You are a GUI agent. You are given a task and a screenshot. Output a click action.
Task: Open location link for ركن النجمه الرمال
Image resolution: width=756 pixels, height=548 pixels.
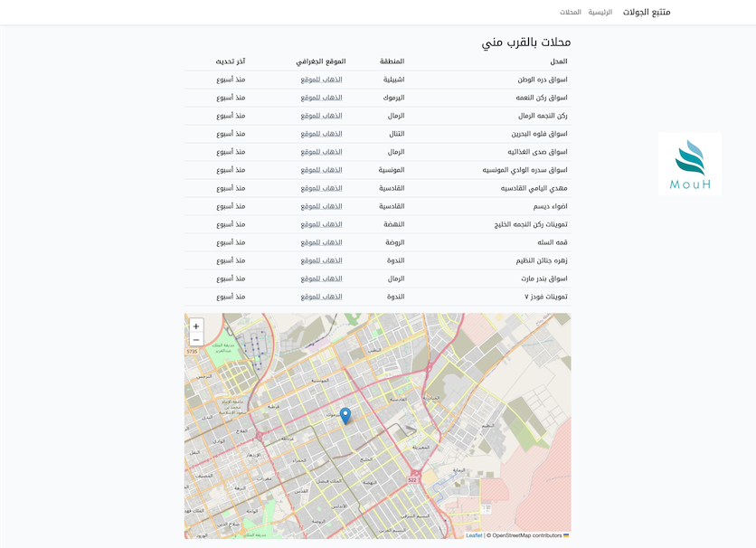point(321,116)
